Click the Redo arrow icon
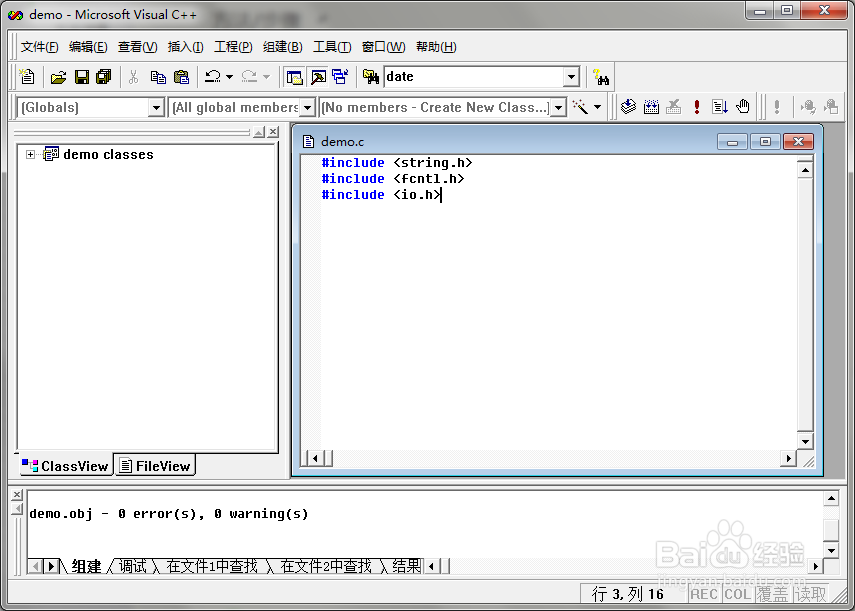 tap(249, 77)
